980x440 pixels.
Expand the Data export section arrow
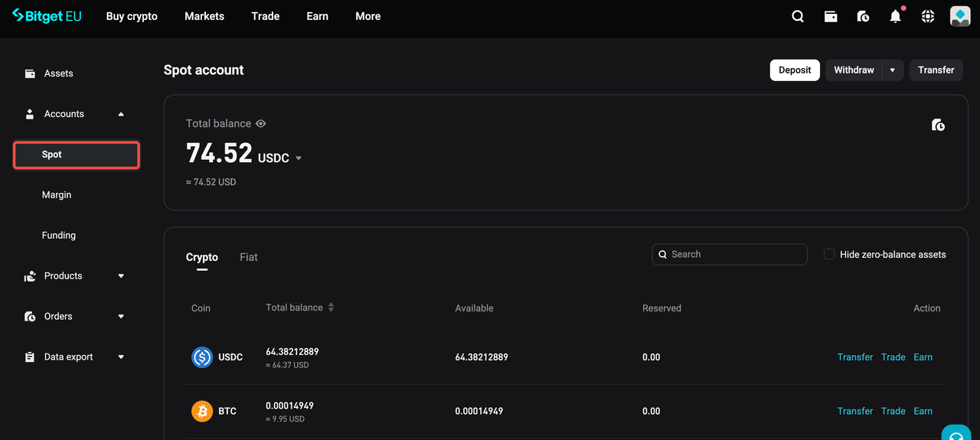click(x=121, y=357)
